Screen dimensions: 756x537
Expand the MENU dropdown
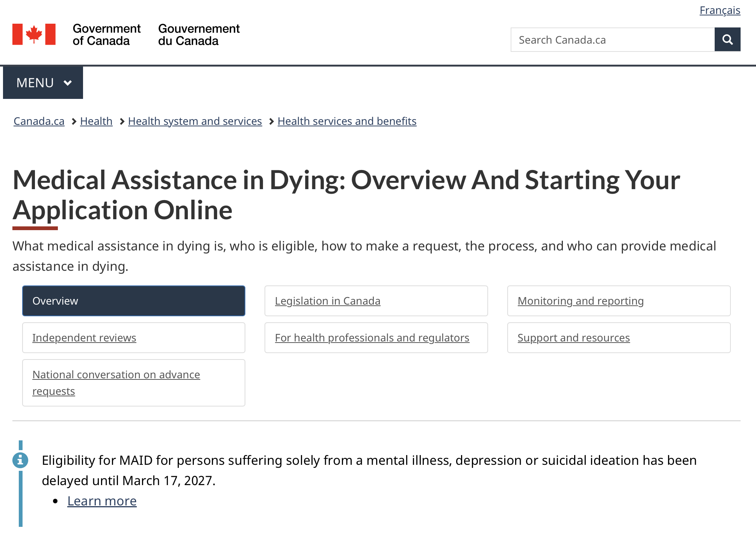click(43, 83)
